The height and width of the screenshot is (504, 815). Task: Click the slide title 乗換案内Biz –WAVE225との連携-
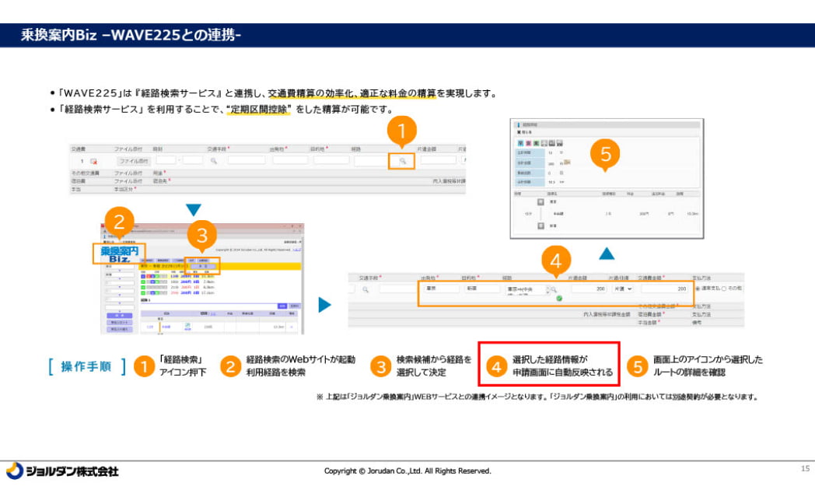click(131, 35)
